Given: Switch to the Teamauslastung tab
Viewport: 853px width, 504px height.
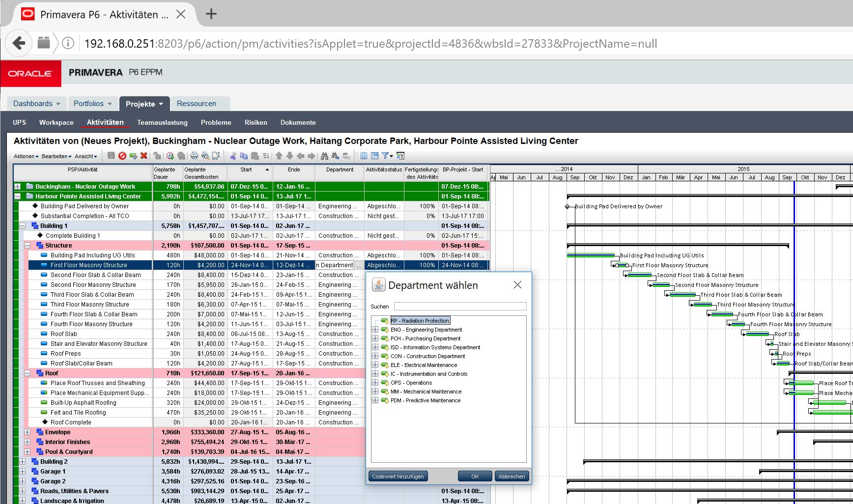Looking at the screenshot, I should click(162, 122).
